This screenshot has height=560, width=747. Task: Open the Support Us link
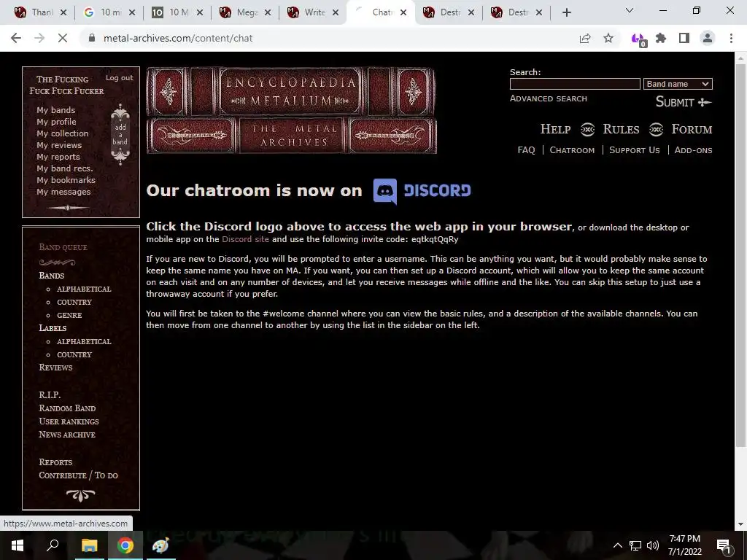click(x=634, y=150)
